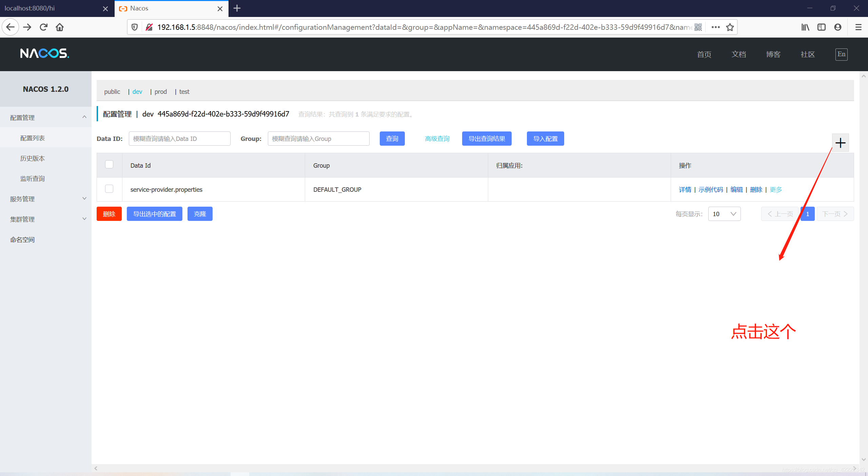Expand the 集群管理 sidebar section
868x476 pixels.
pyautogui.click(x=46, y=219)
